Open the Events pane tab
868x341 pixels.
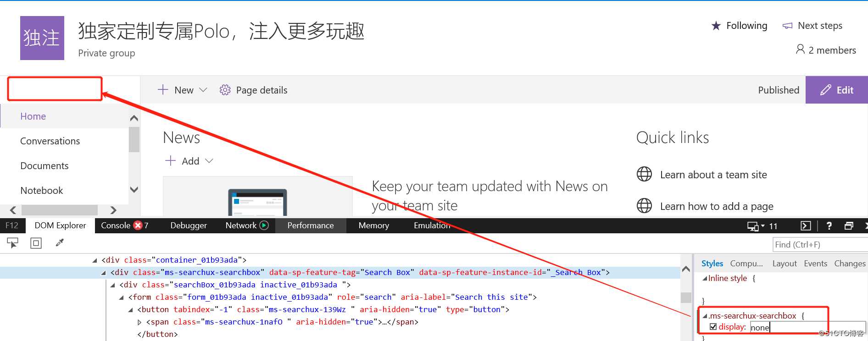[816, 264]
